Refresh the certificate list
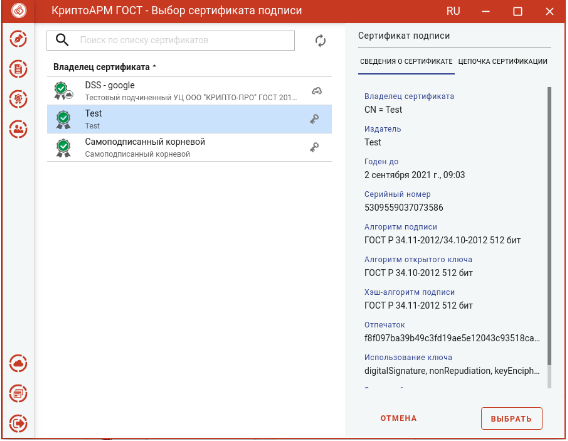 coord(320,41)
